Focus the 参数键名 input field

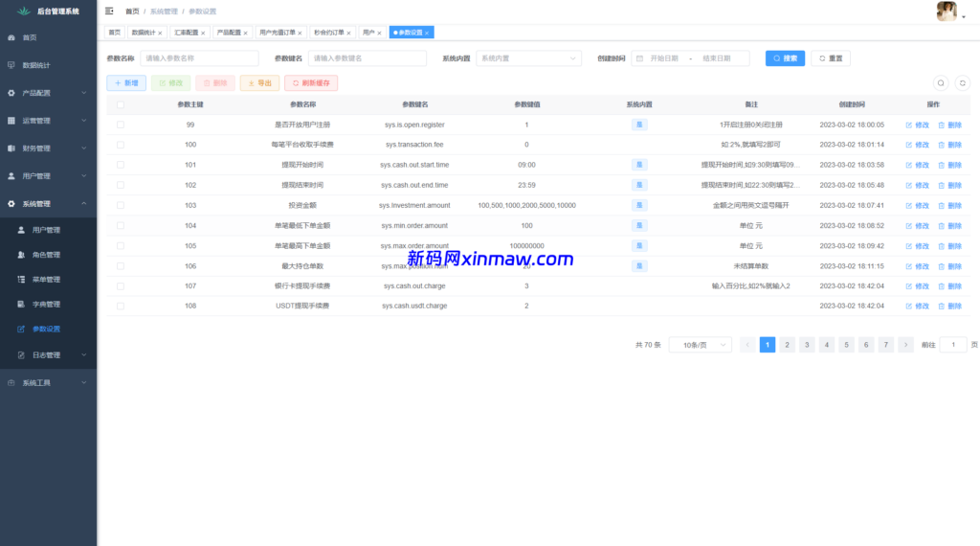[367, 58]
